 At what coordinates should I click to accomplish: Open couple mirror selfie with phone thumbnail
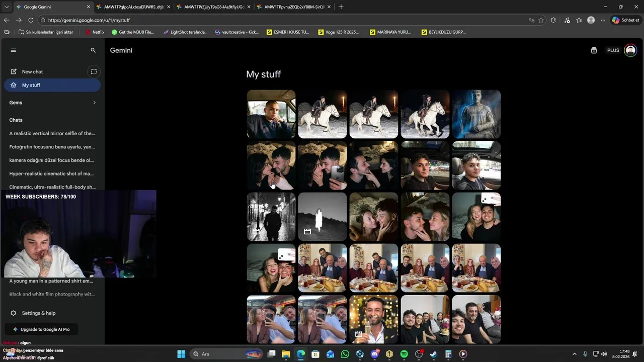click(323, 165)
